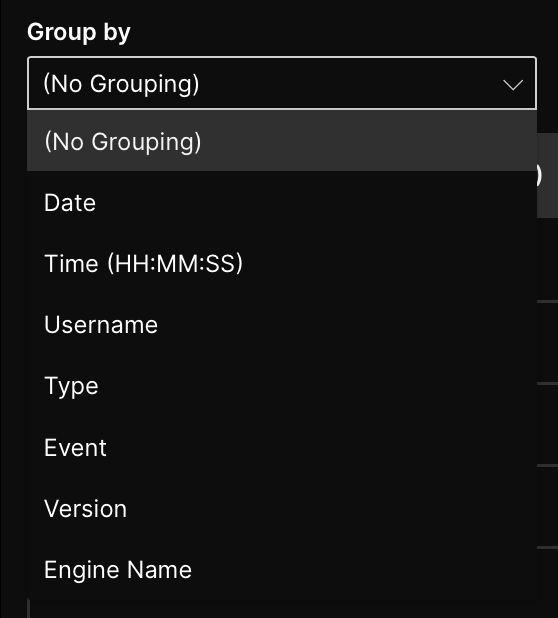This screenshot has height=618, width=558.
Task: Click the (No Grouping) text in the closed field
Action: point(121,84)
